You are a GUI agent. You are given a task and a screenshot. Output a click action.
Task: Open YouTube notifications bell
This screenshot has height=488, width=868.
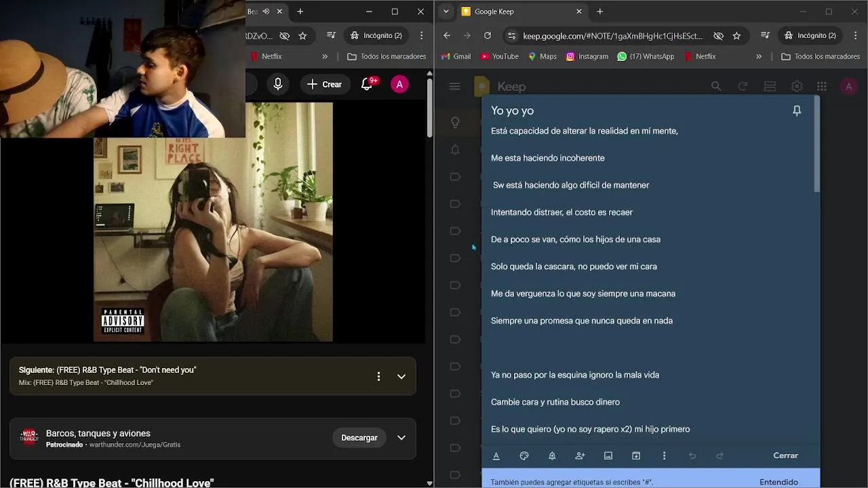click(368, 84)
